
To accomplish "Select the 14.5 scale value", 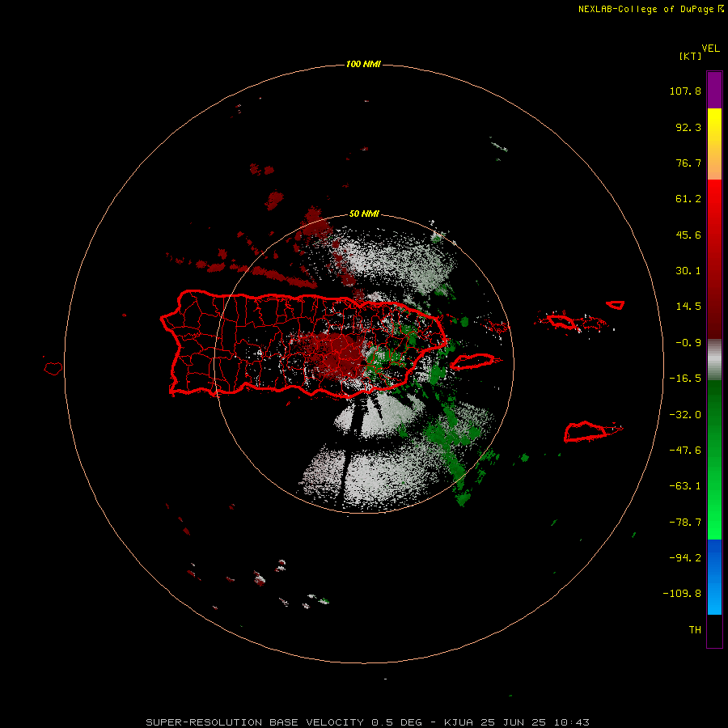I will click(688, 307).
